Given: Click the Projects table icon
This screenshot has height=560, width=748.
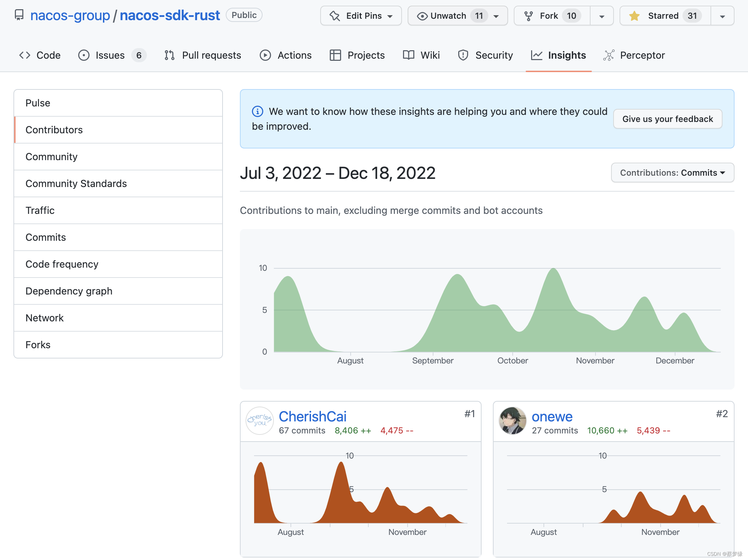Looking at the screenshot, I should 335,55.
